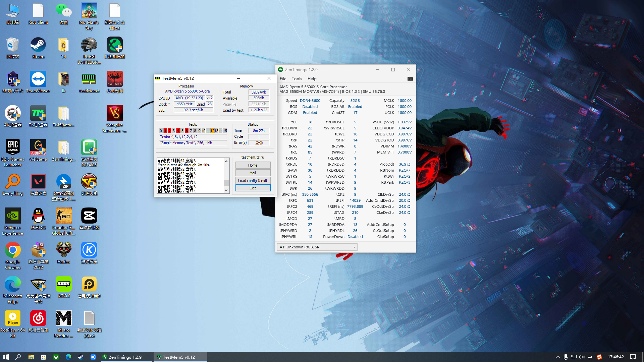Click the Power Down Disabled value
644x362 pixels.
(x=355, y=237)
